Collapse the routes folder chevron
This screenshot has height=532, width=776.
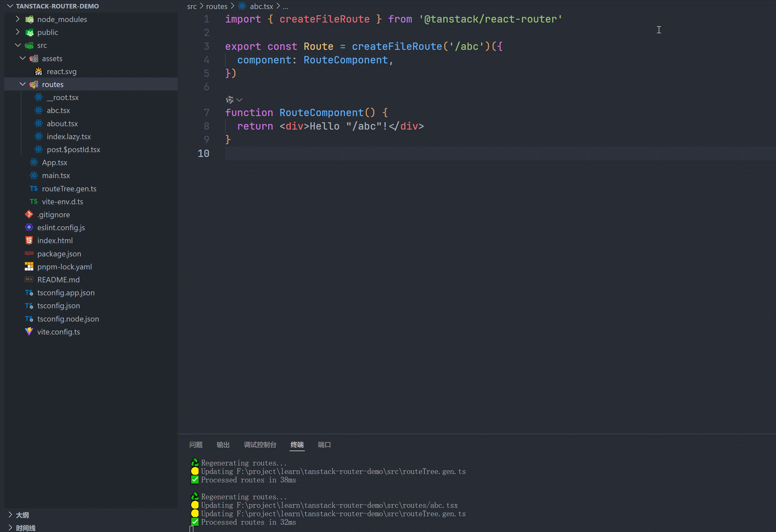coord(22,84)
